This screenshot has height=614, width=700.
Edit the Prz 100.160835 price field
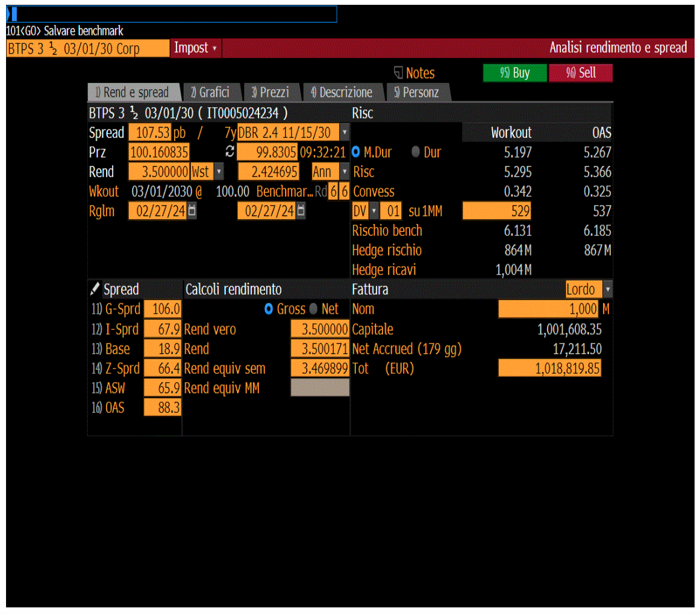click(159, 152)
